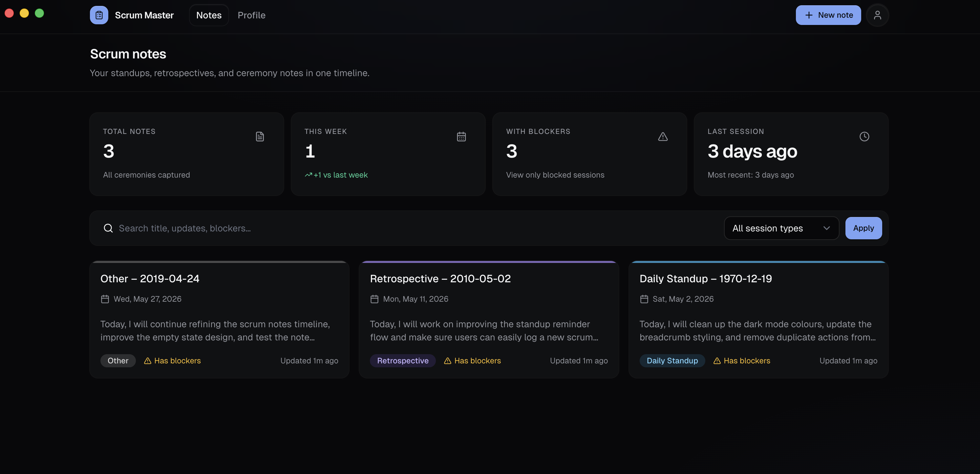Click the Retrospective note's summary about standup reminder

click(x=484, y=331)
